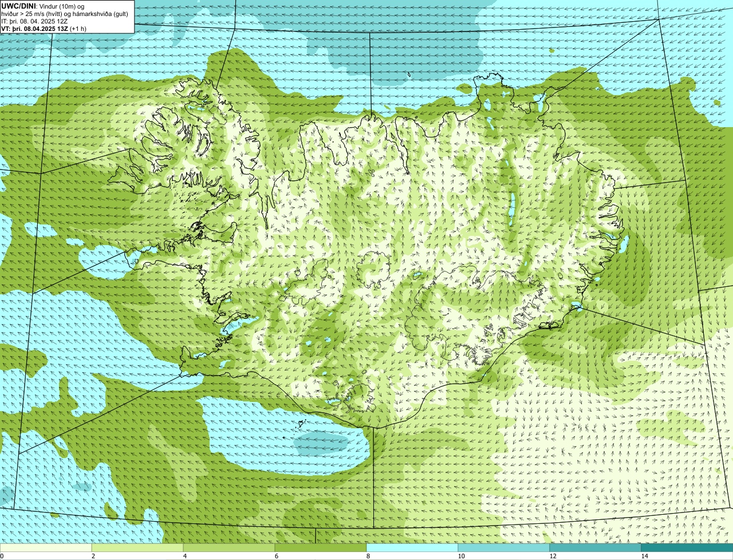733x560 pixels.
Task: Click the 'UWC/DINI: Vindur (10m) og' title line
Action: pyautogui.click(x=43, y=6)
